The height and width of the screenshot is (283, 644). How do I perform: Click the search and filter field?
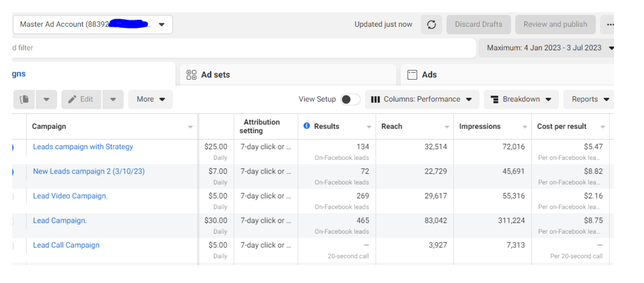(x=228, y=48)
